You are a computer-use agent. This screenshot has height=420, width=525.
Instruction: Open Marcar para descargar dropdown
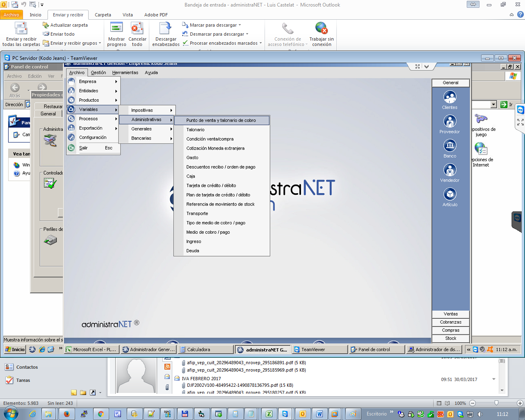(213, 25)
